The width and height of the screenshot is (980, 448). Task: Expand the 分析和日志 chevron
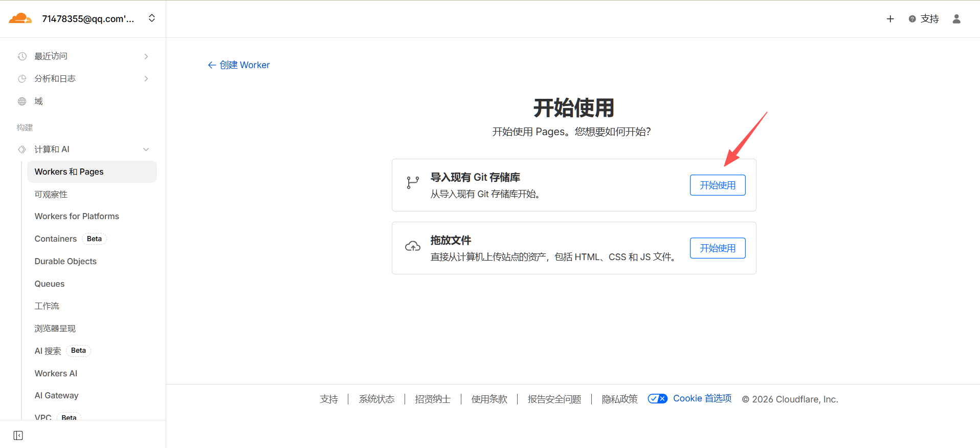coord(146,79)
